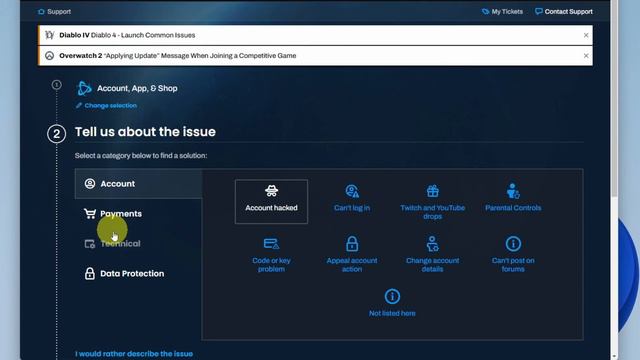Select Code or key problem icon
Image resolution: width=640 pixels, height=360 pixels.
point(271,244)
